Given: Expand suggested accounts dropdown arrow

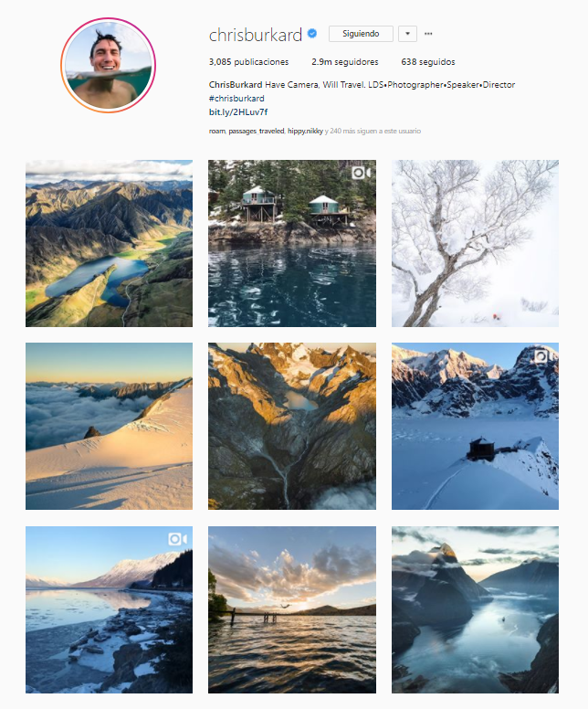Looking at the screenshot, I should point(407,34).
